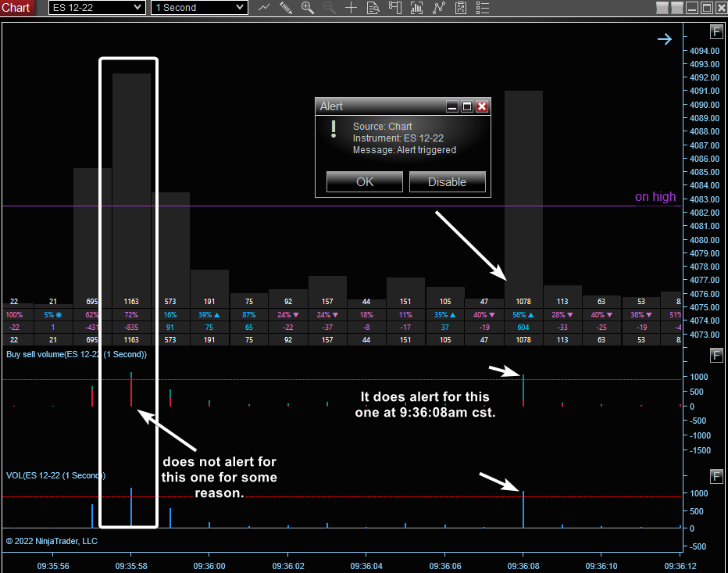Click the second gray link button in title bar
Screen dimensions: 728x573
tap(677, 8)
